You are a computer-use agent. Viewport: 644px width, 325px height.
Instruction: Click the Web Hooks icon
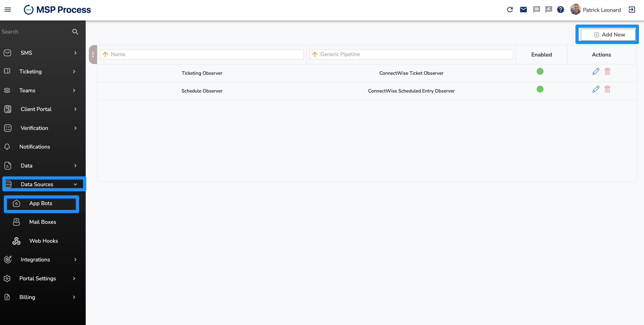(16, 241)
